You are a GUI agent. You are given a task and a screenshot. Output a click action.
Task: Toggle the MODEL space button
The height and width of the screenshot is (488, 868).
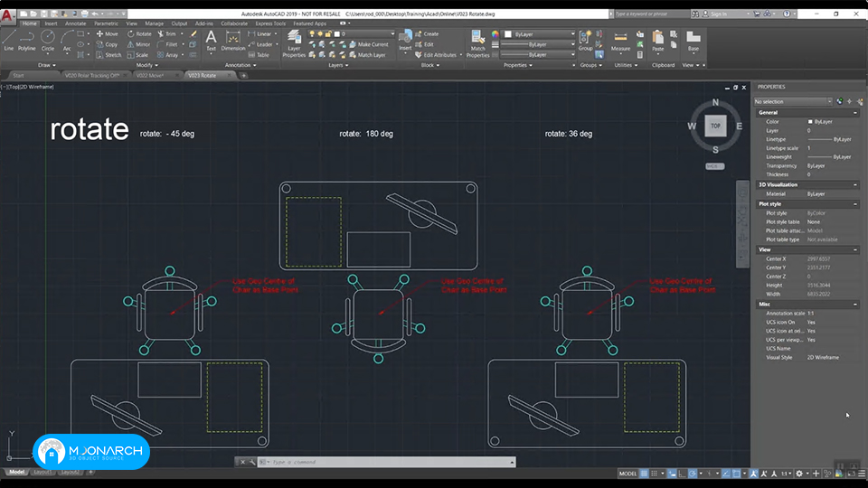[x=627, y=474]
